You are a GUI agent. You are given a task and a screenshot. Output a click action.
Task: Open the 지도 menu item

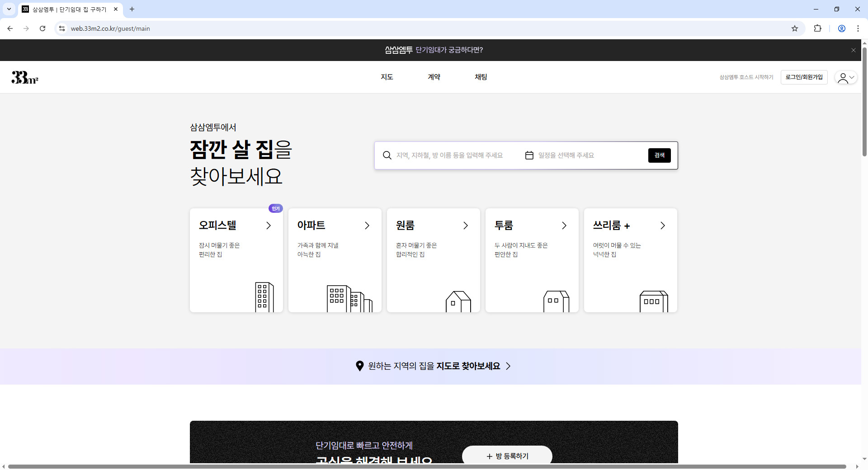pyautogui.click(x=387, y=77)
